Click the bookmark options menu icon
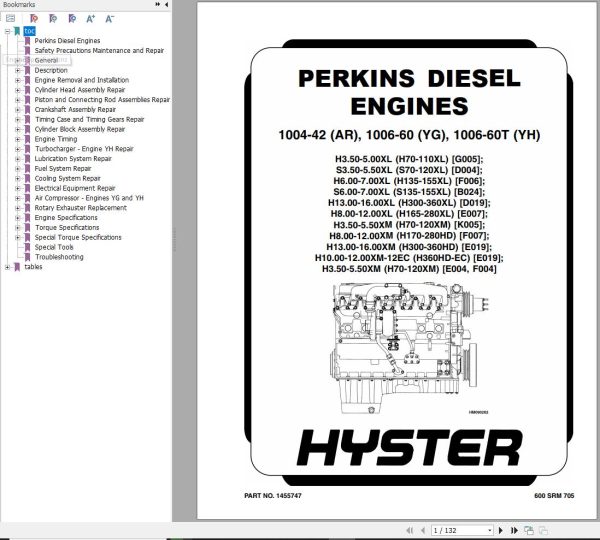The height and width of the screenshot is (540, 600). 11,18
